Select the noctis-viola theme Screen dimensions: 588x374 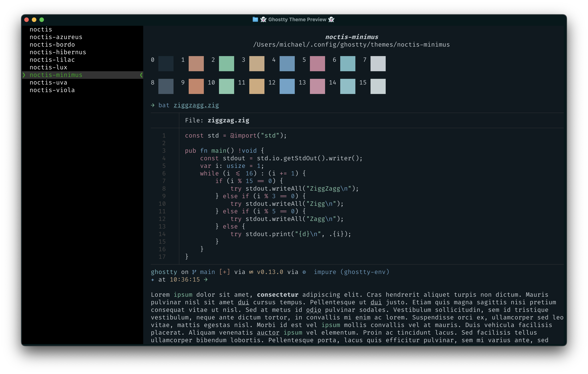pos(52,90)
